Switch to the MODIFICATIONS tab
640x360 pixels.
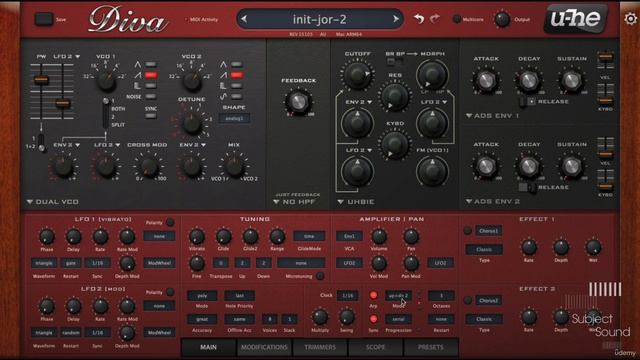tap(264, 347)
